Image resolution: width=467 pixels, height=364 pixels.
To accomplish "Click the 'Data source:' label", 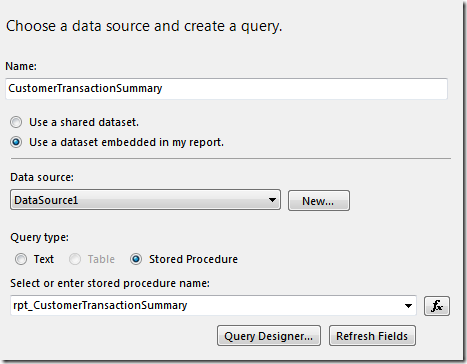I will click(42, 177).
